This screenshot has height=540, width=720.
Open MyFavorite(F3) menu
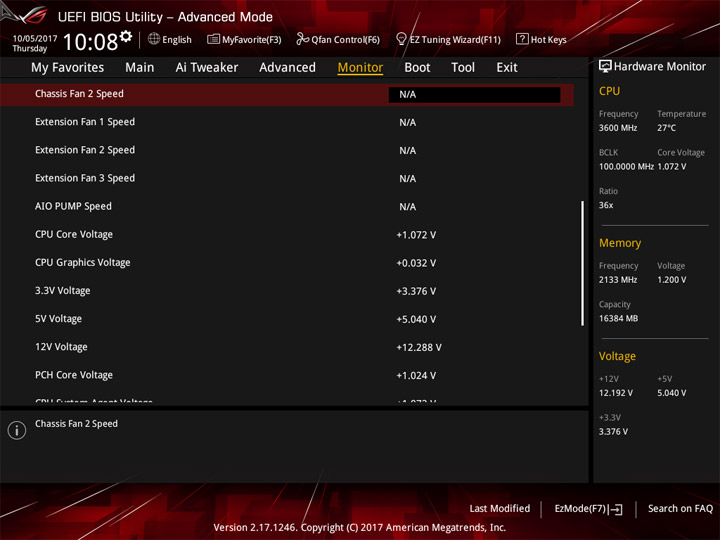(x=244, y=39)
